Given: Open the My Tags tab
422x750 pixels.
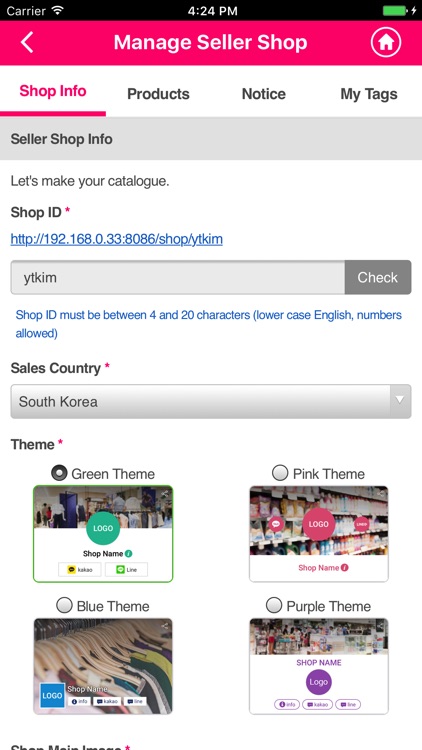Looking at the screenshot, I should click(369, 94).
